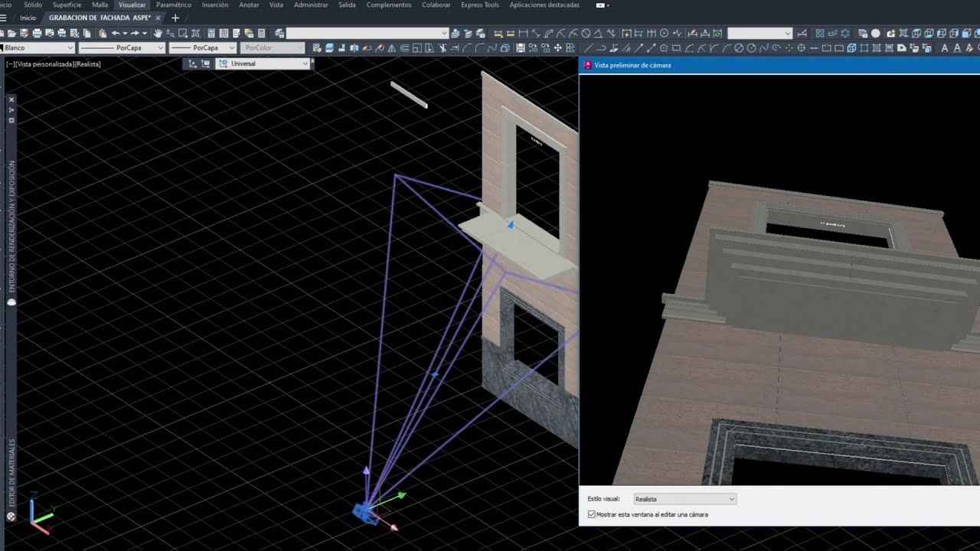Open the Superficie ribbon tab
This screenshot has width=980, height=551.
click(x=67, y=5)
